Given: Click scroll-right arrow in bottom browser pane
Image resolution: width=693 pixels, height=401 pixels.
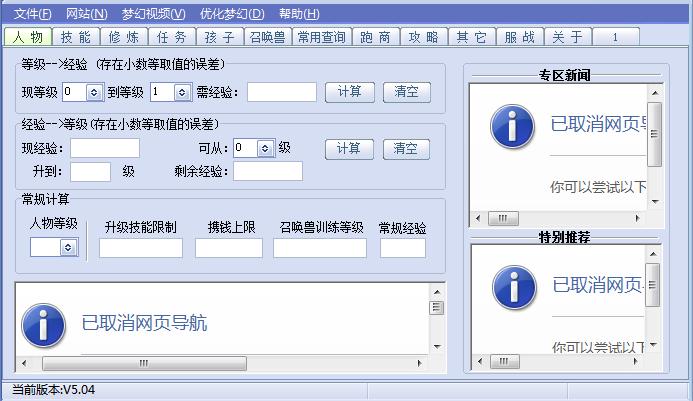Looking at the screenshot, I should click(x=419, y=363).
